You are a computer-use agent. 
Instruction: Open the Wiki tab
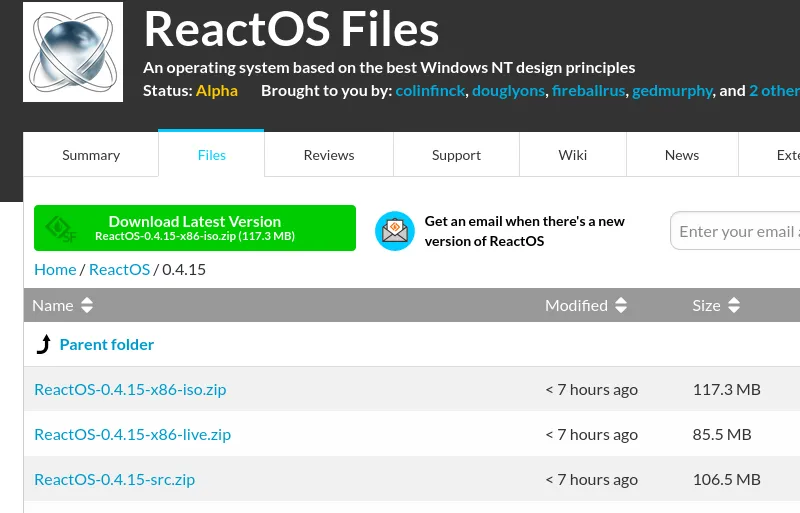[573, 155]
